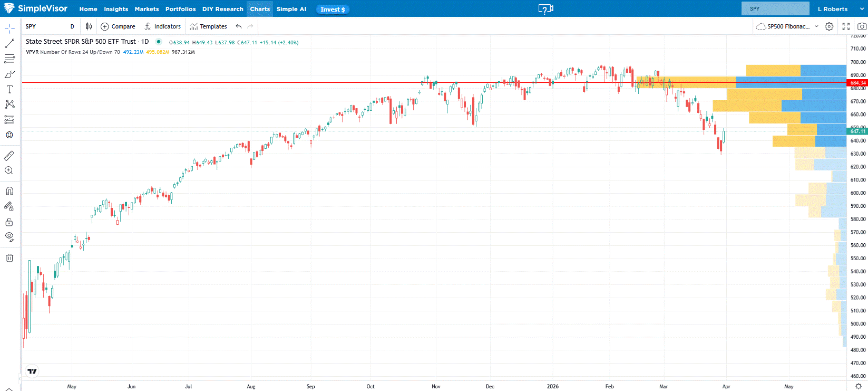Screen dimensions: 868x391
Task: Activate the zoom in tool
Action: 9,170
